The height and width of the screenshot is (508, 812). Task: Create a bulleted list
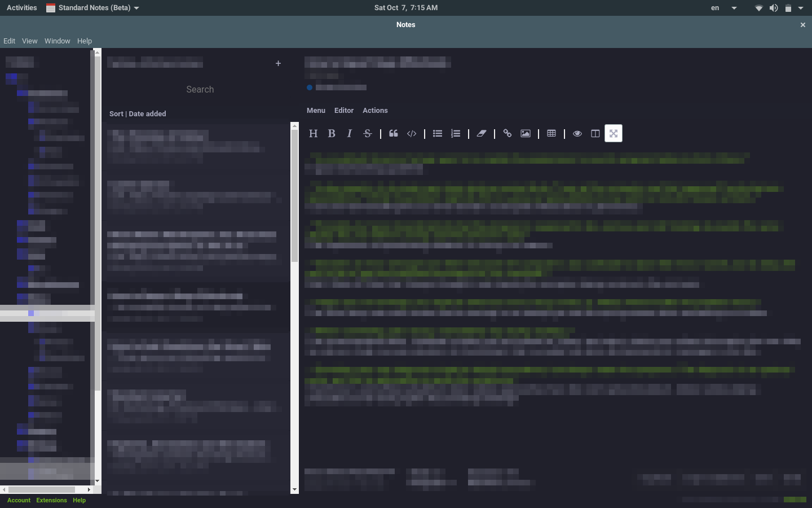coord(438,134)
